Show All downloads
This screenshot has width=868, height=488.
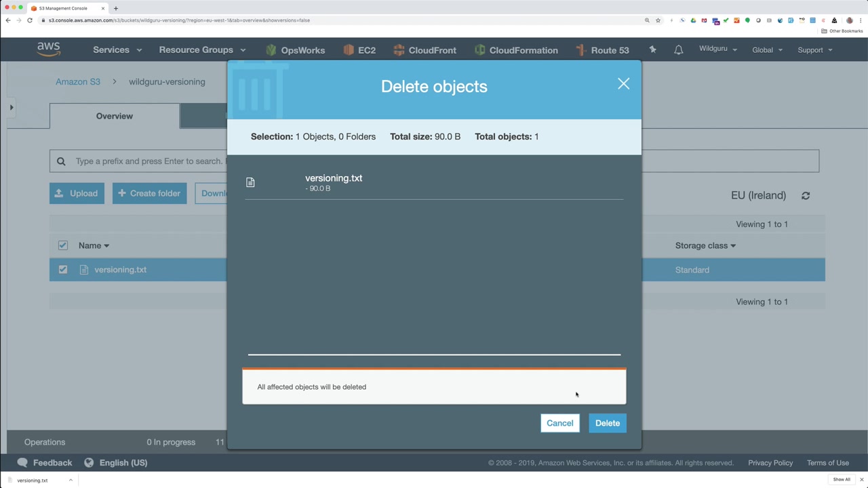coord(842,480)
